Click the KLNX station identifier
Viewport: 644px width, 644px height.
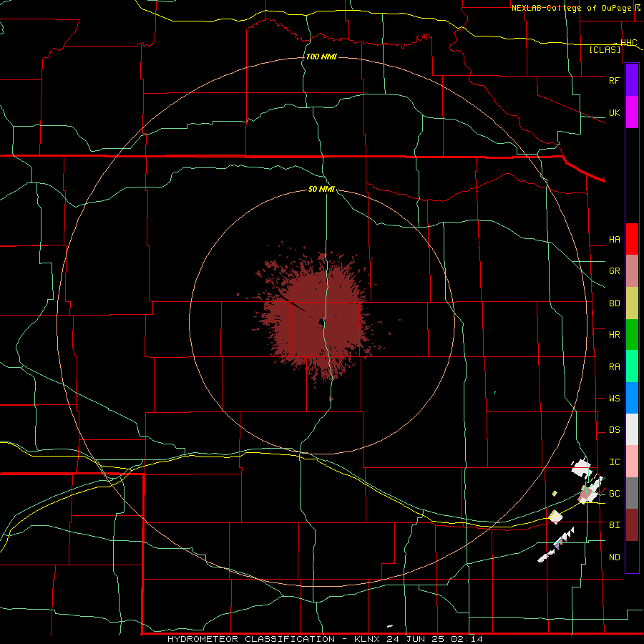coord(367,639)
